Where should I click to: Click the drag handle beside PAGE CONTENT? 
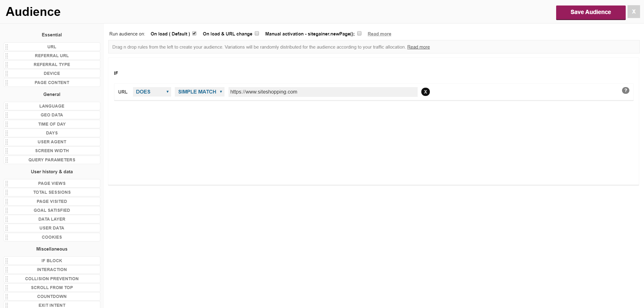(x=7, y=82)
